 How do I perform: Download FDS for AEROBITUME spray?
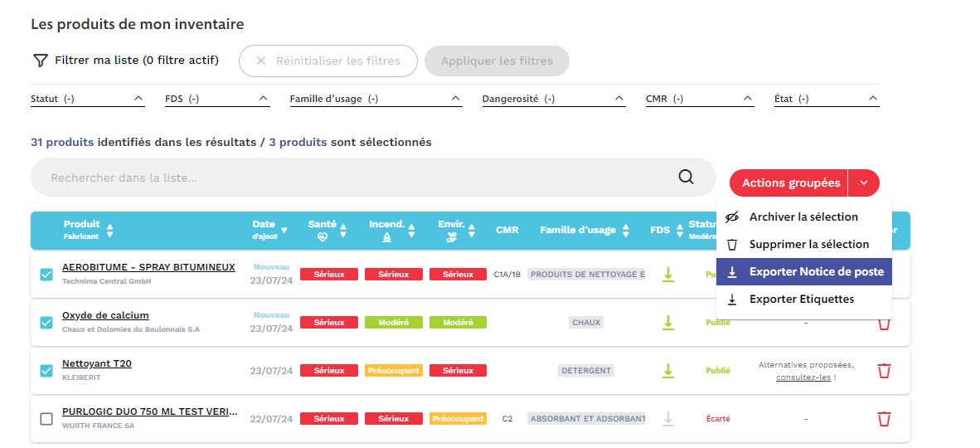667,275
